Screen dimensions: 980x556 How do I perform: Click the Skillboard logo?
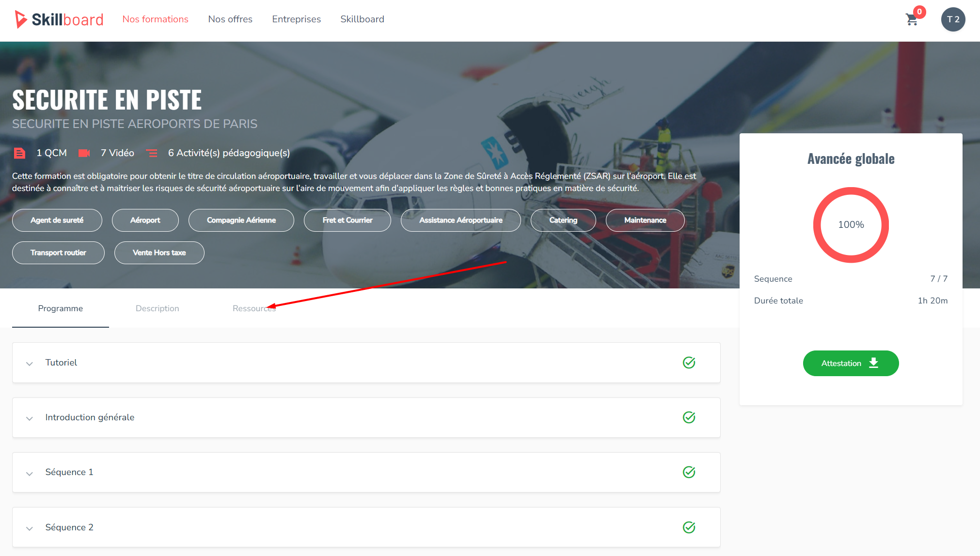[59, 19]
